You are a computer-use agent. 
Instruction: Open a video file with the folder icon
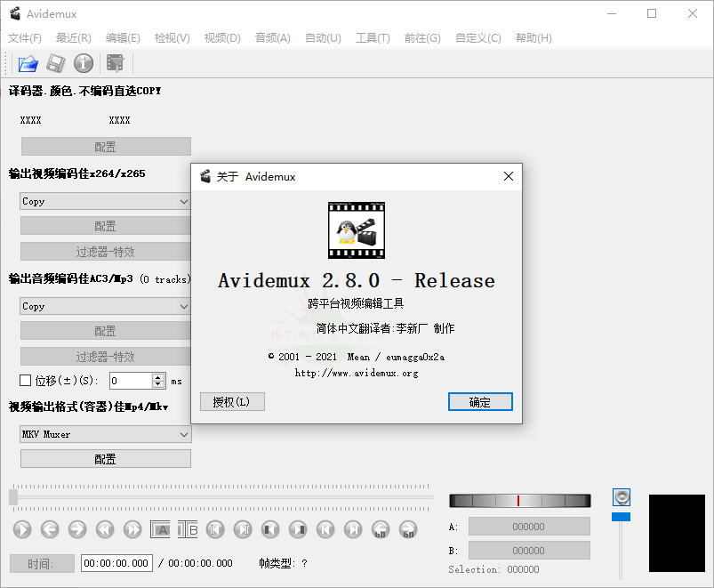(x=28, y=63)
